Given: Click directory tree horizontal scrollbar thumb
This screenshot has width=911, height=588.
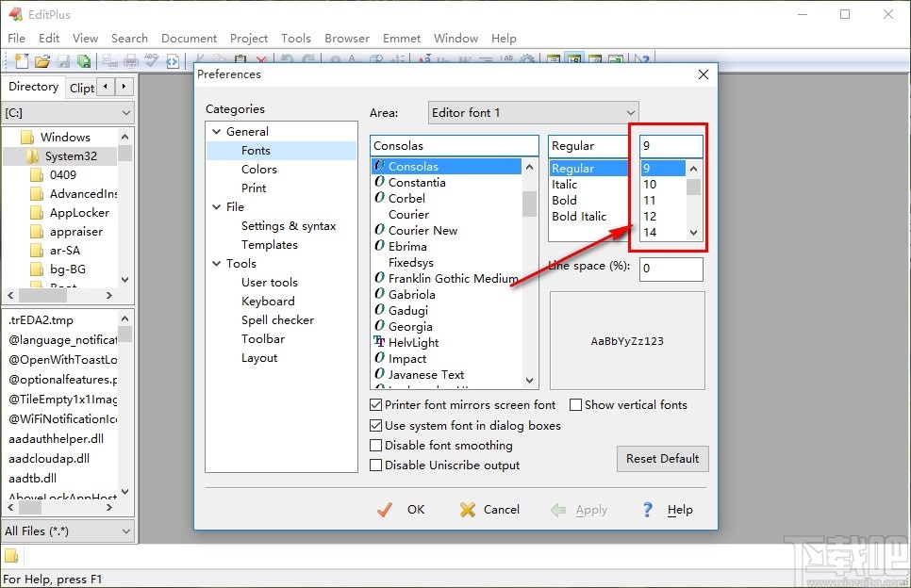Looking at the screenshot, I should click(42, 296).
